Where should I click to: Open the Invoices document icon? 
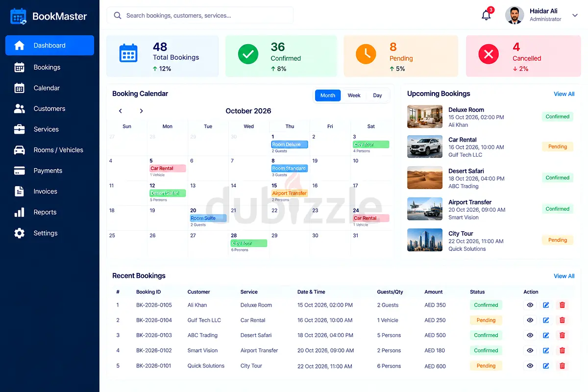click(x=20, y=191)
